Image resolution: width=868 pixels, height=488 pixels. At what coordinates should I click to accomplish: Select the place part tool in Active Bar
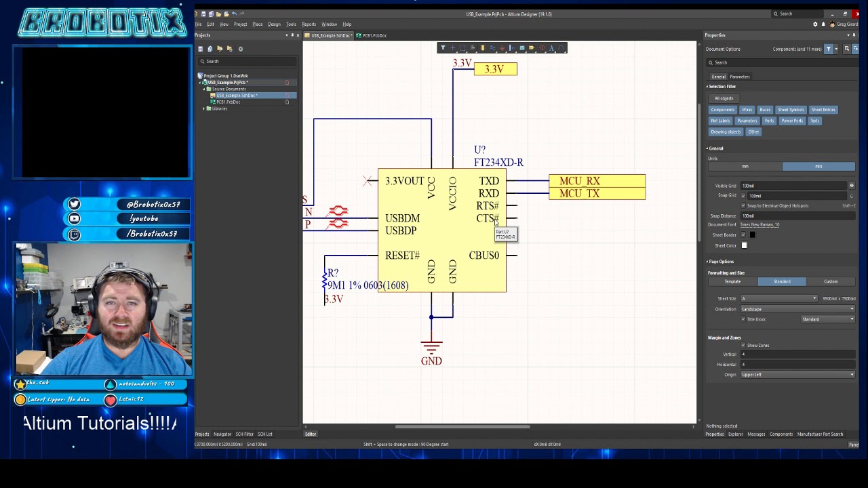pyautogui.click(x=483, y=47)
